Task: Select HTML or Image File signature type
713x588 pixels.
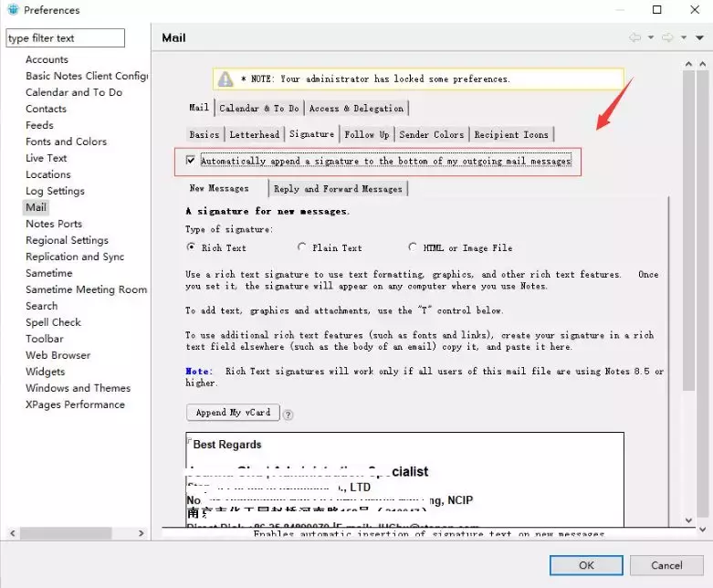Action: [412, 247]
